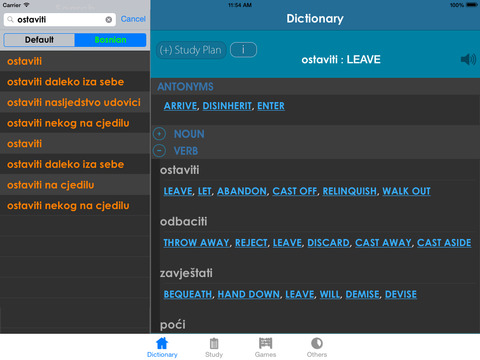
Task: Switch search mode to Default
Action: [39, 40]
